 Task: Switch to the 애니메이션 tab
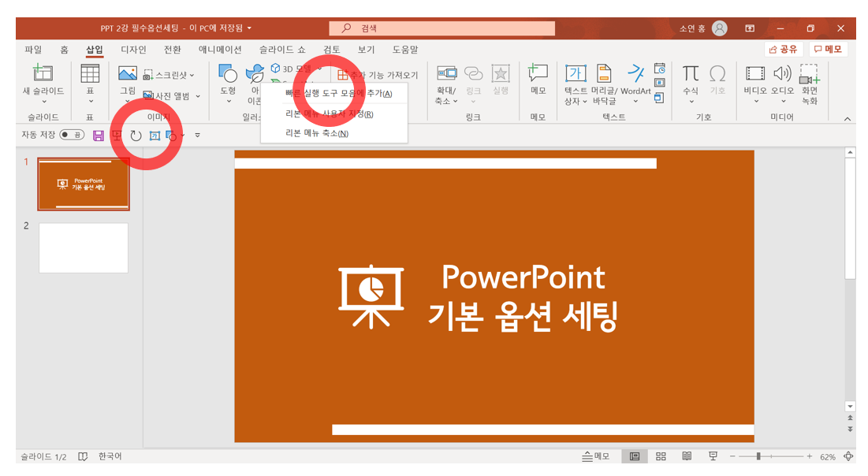point(220,50)
